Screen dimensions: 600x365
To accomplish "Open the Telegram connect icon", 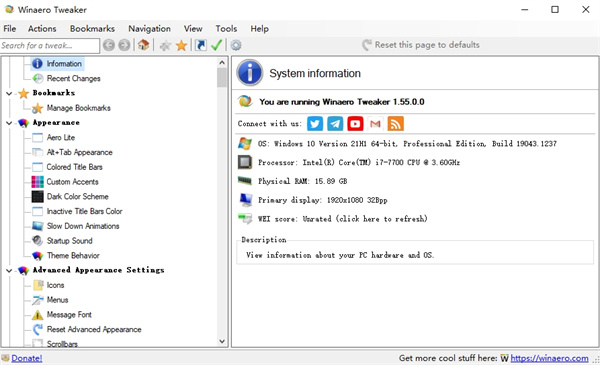I will (x=335, y=124).
